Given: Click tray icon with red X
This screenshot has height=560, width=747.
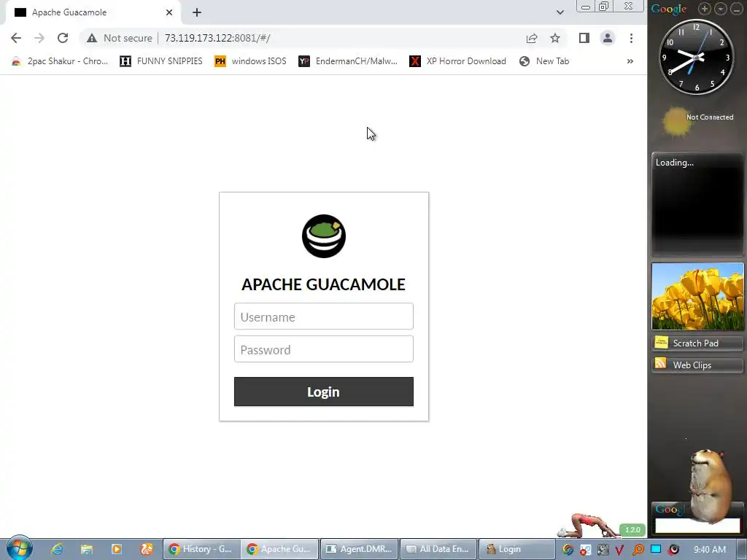Looking at the screenshot, I should (x=585, y=550).
